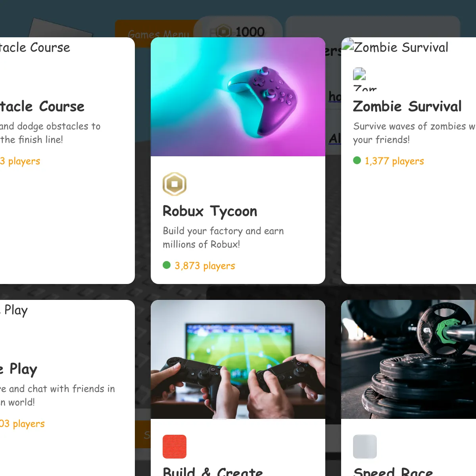Click green online dot by 3,873 players
476x476 pixels.
[x=167, y=265]
